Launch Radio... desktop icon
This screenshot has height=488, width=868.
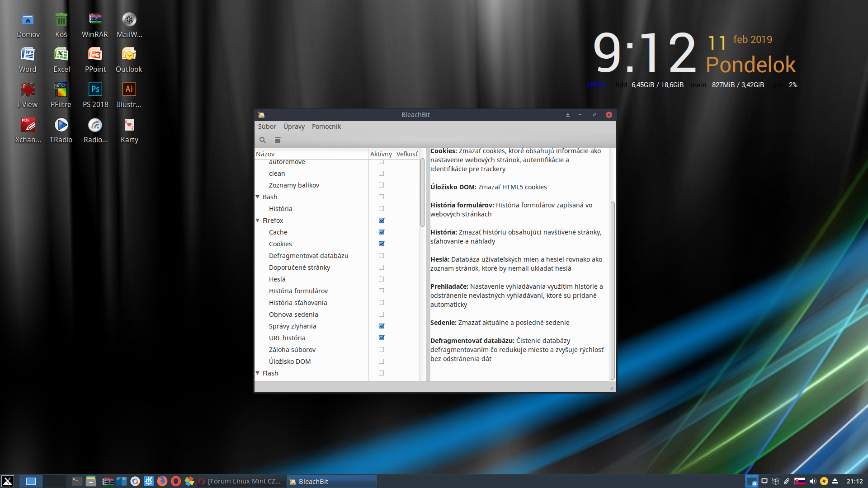point(95,131)
